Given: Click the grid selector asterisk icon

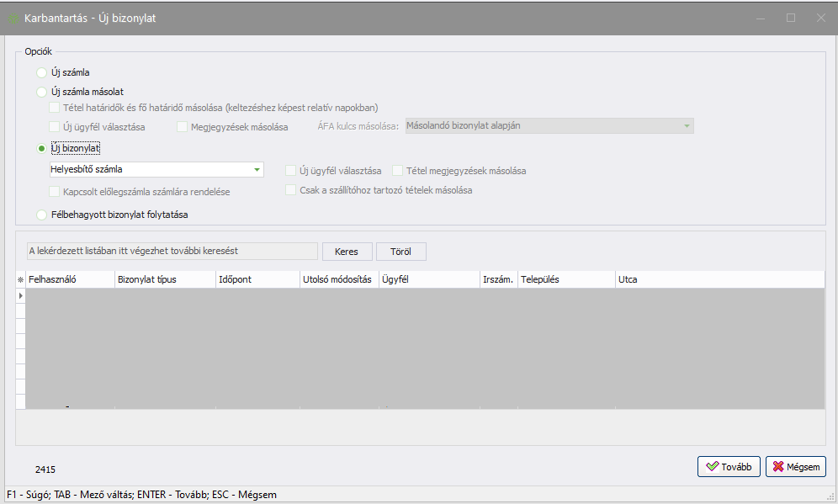Looking at the screenshot, I should [x=20, y=279].
